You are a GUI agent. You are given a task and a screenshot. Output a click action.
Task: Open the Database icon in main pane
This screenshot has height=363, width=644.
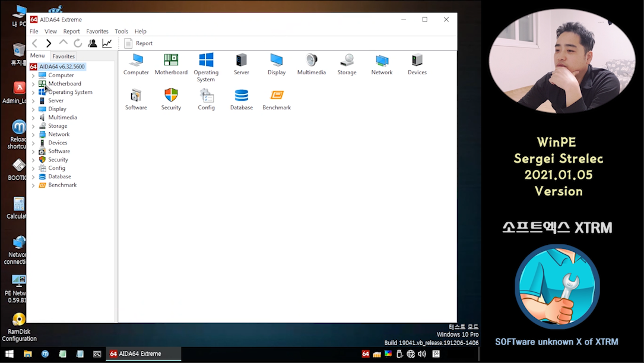point(242,96)
